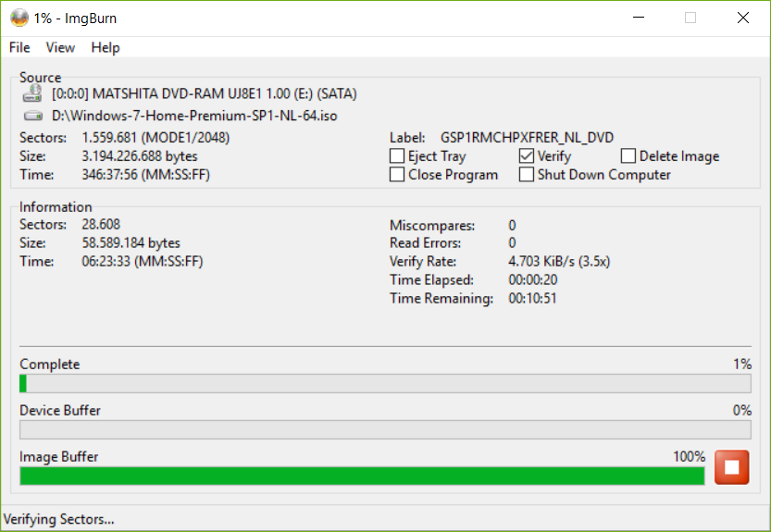Click the DVD drive icon beside MATSHITA

click(32, 93)
